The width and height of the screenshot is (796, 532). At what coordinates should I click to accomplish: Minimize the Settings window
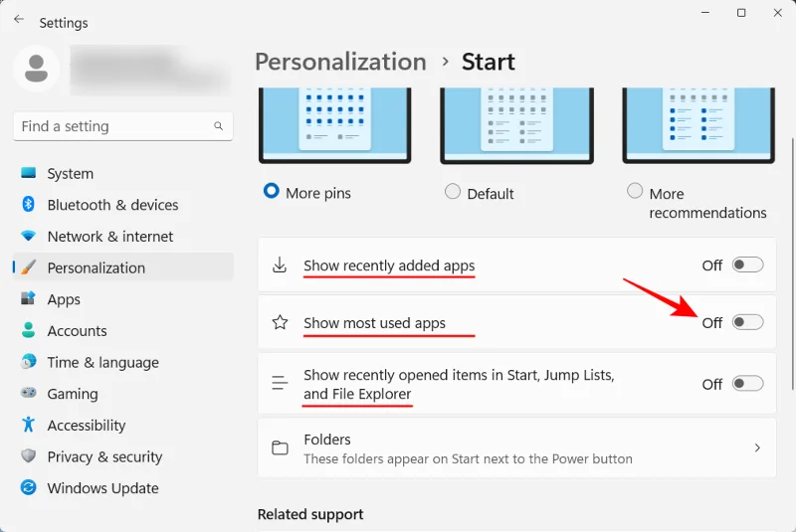click(x=705, y=13)
